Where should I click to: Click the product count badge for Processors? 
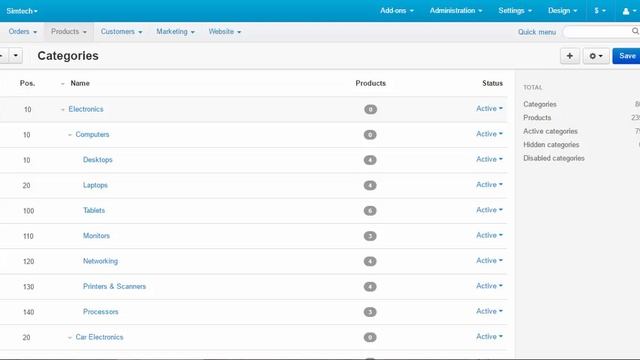(370, 312)
